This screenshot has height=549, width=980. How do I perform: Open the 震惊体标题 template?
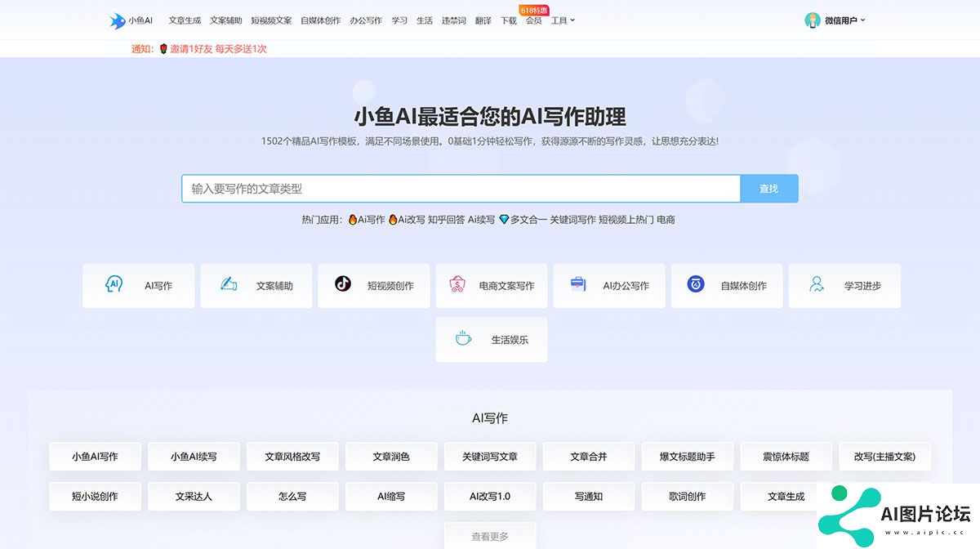coord(786,457)
